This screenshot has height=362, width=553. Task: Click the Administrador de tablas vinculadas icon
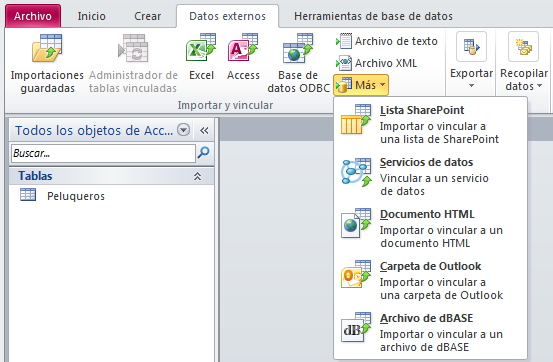click(133, 48)
